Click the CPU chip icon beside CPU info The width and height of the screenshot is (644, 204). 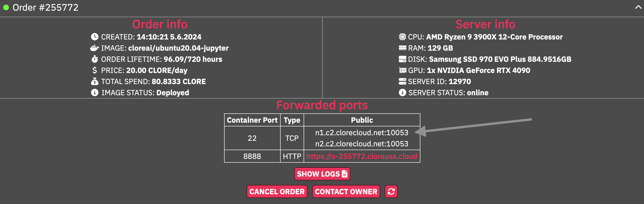pos(403,37)
